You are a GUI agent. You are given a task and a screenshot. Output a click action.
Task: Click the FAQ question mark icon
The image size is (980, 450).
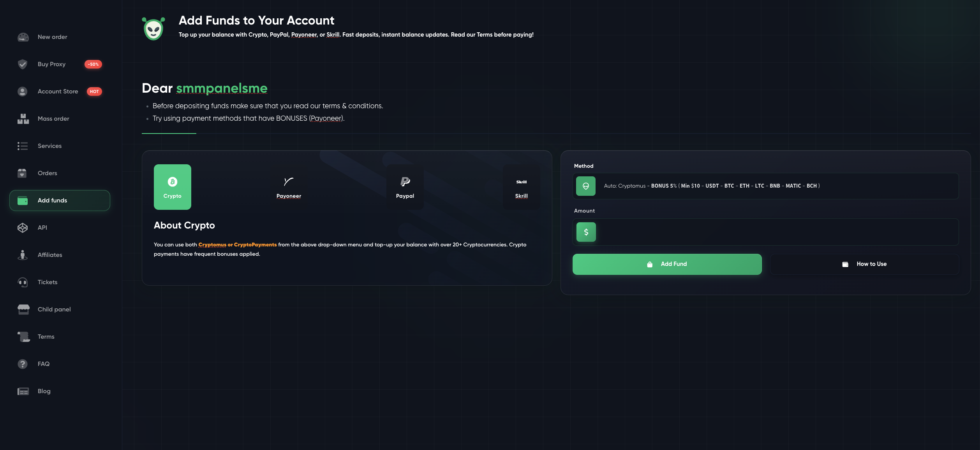[23, 364]
